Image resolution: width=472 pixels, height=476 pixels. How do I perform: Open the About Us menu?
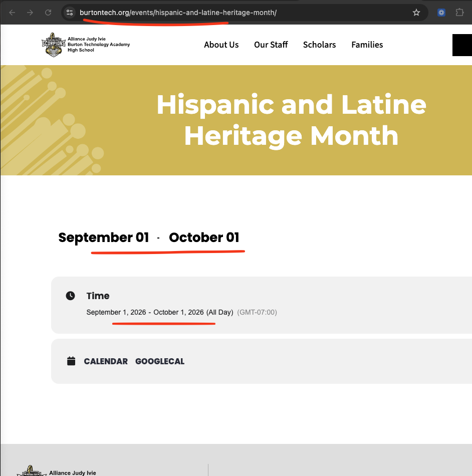pyautogui.click(x=221, y=45)
